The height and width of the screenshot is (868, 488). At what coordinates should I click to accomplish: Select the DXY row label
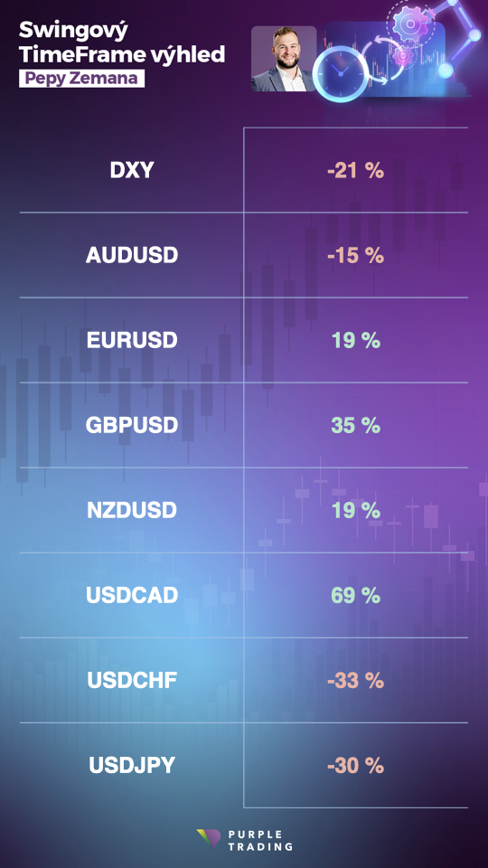coord(132,171)
